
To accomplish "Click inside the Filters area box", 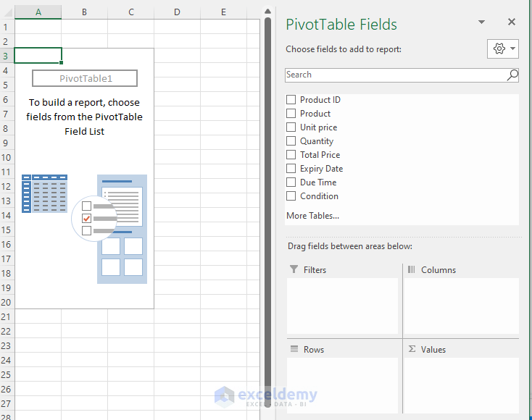I will click(x=342, y=306).
